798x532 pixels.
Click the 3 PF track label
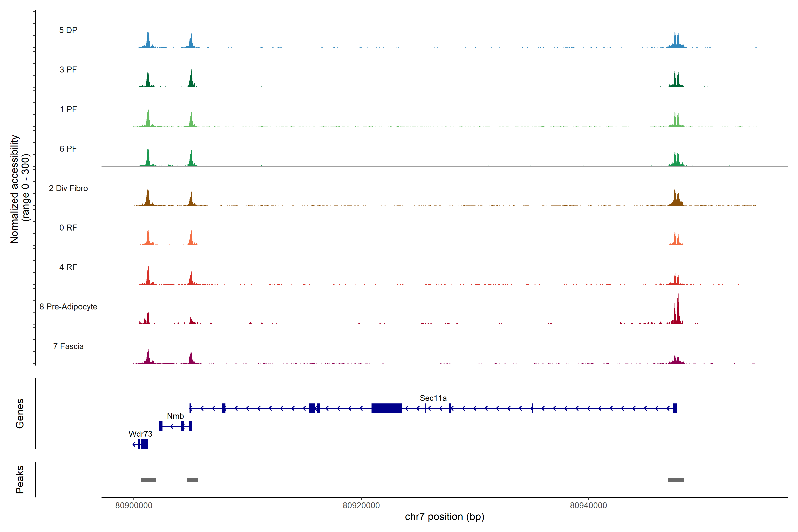click(68, 70)
